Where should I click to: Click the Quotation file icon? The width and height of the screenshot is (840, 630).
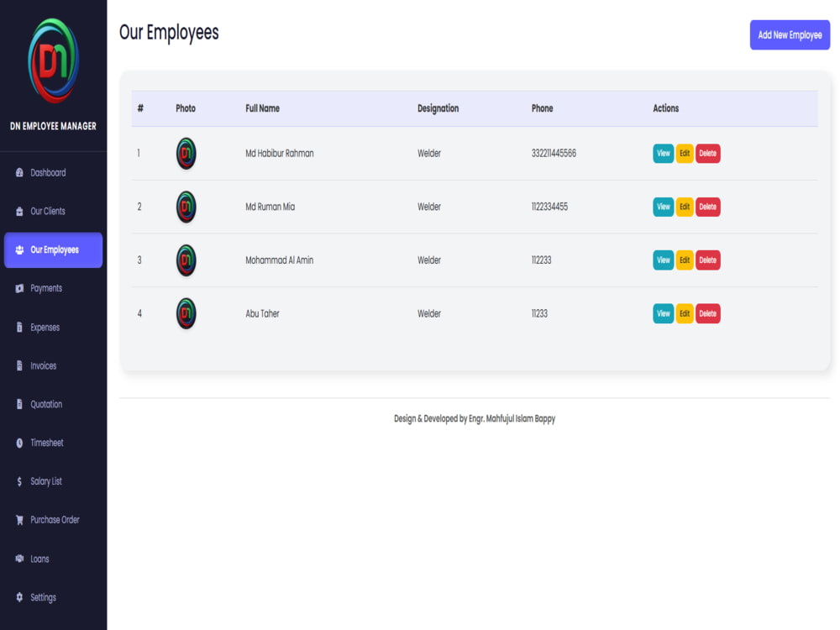tap(19, 404)
